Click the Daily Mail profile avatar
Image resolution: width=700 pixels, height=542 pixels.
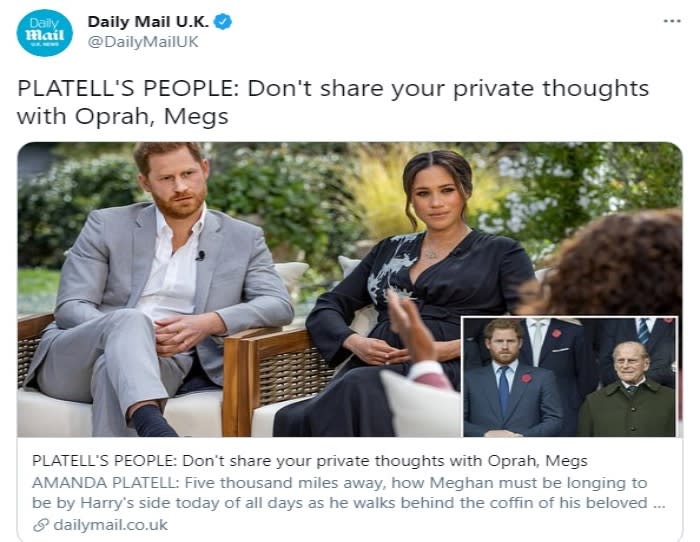(x=44, y=33)
